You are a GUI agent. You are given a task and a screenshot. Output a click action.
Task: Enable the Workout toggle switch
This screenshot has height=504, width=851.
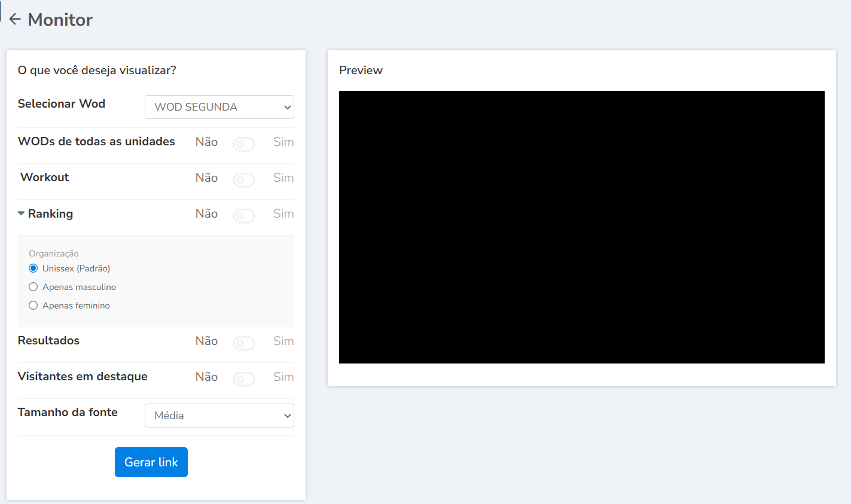[x=244, y=180]
